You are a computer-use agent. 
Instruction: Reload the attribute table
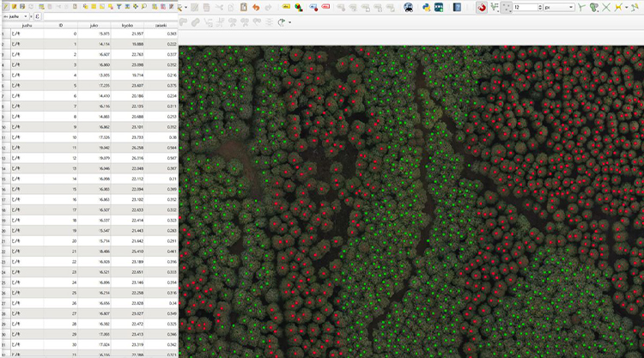coord(31,7)
